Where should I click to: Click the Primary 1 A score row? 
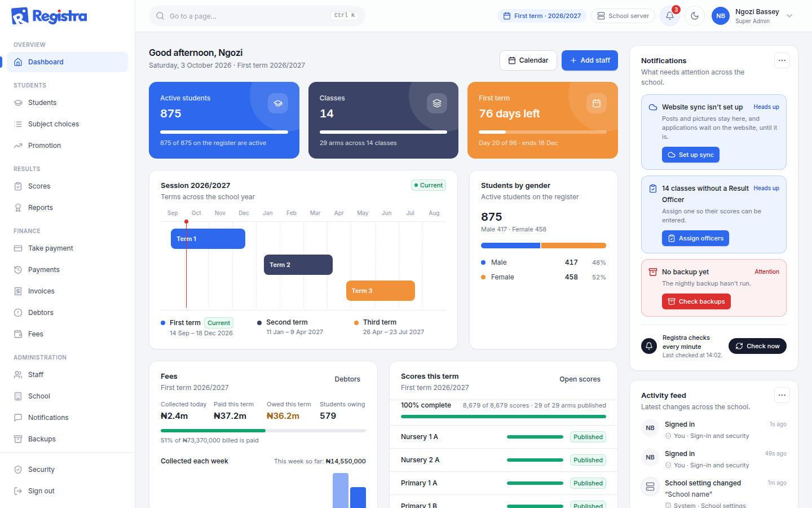click(504, 483)
